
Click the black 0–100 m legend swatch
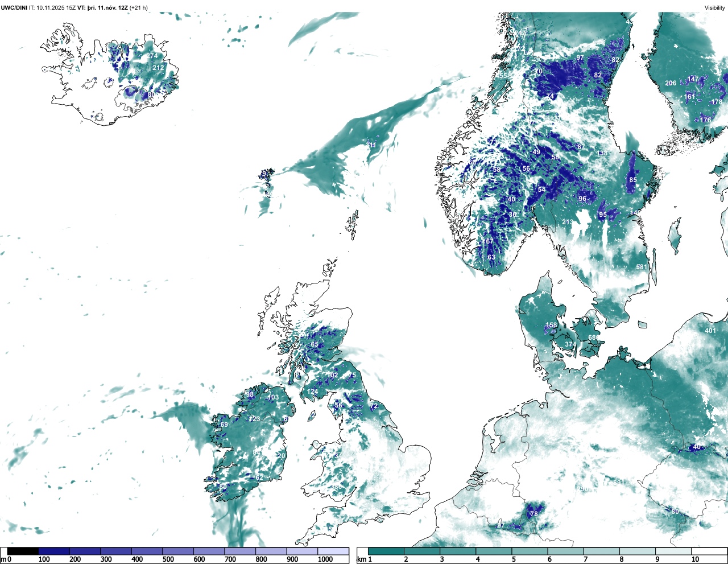click(x=23, y=551)
